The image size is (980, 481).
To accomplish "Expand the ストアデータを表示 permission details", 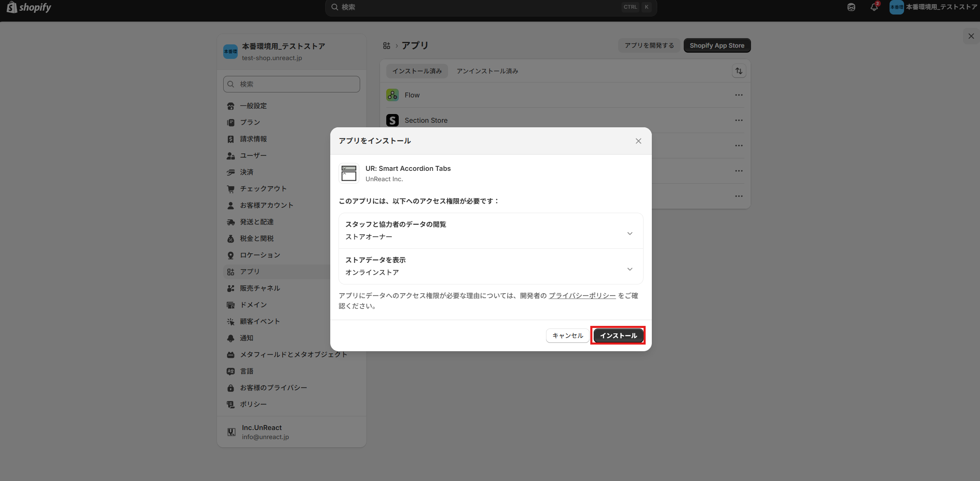I will (x=630, y=269).
